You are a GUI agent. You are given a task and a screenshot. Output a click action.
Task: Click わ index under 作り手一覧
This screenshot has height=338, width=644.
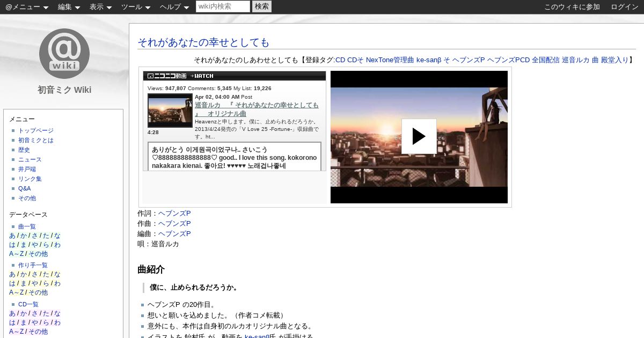[x=57, y=283]
